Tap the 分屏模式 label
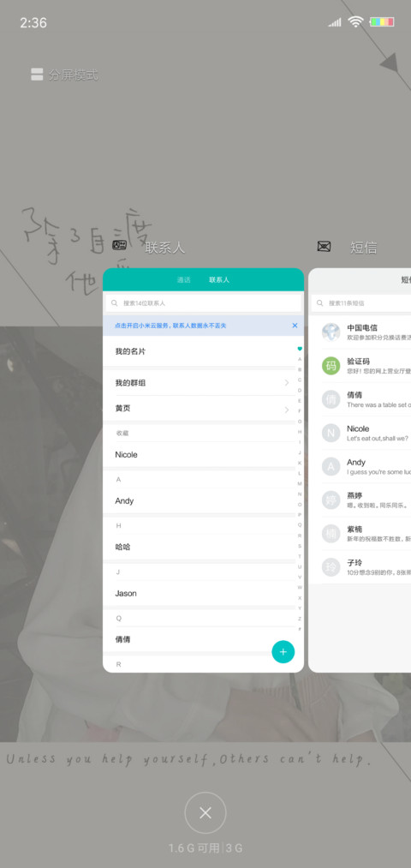Viewport: 411px width, 868px height. [73, 75]
